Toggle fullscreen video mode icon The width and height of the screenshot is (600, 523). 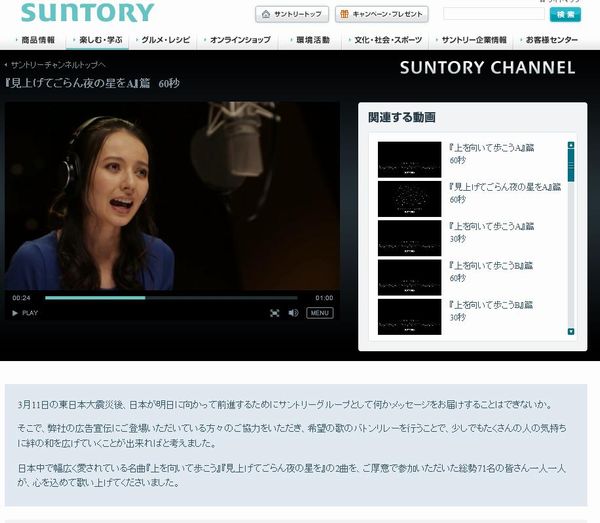(274, 313)
